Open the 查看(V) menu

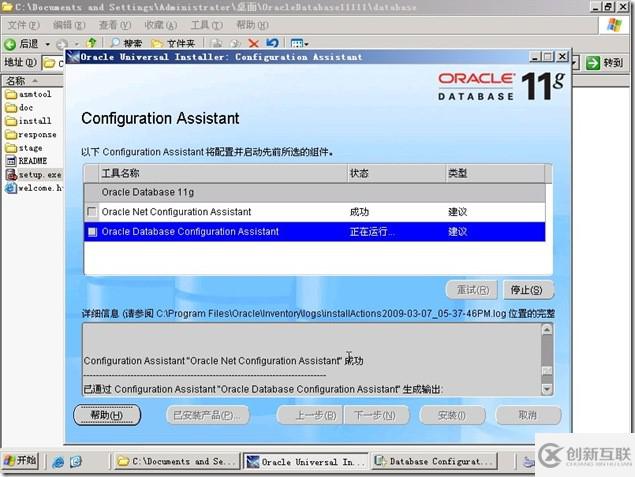click(115, 25)
